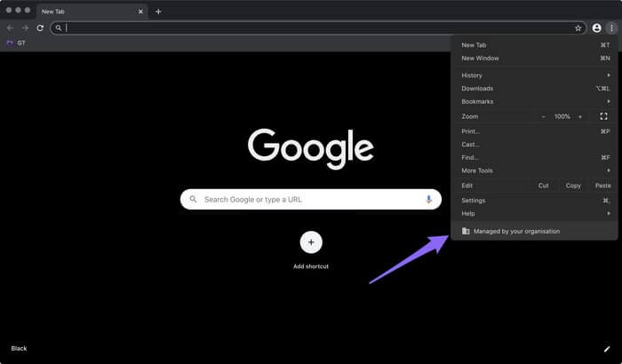Enter fullscreen with the zoom fullscreen icon

coord(603,116)
